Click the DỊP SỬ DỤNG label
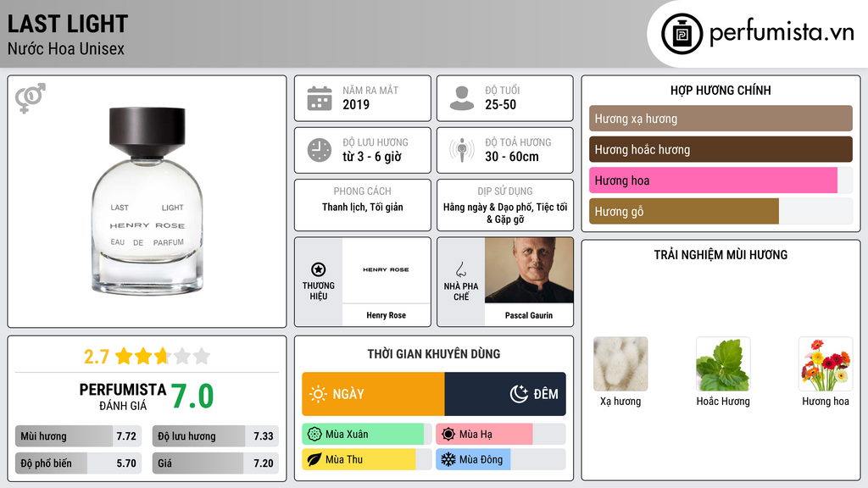868x488 pixels. click(x=505, y=191)
